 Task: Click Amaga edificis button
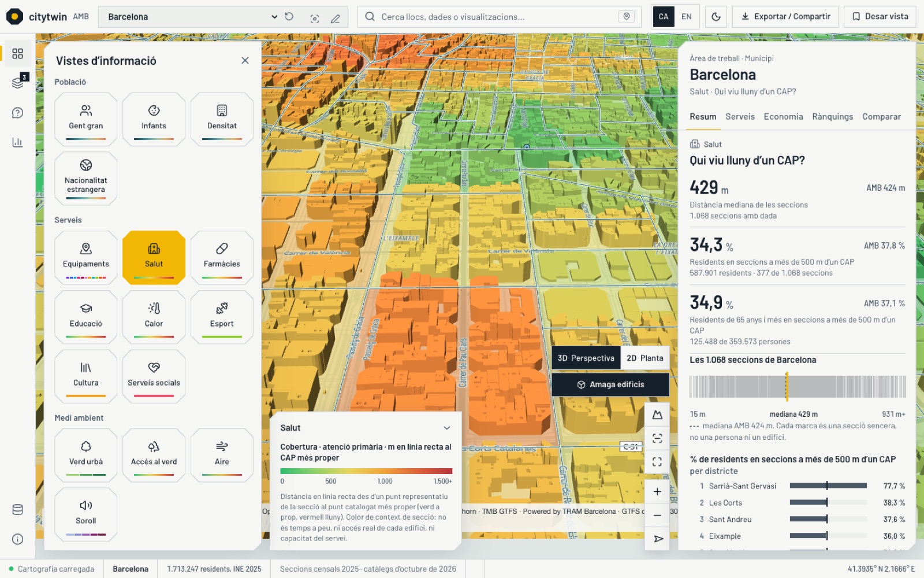[x=610, y=385]
